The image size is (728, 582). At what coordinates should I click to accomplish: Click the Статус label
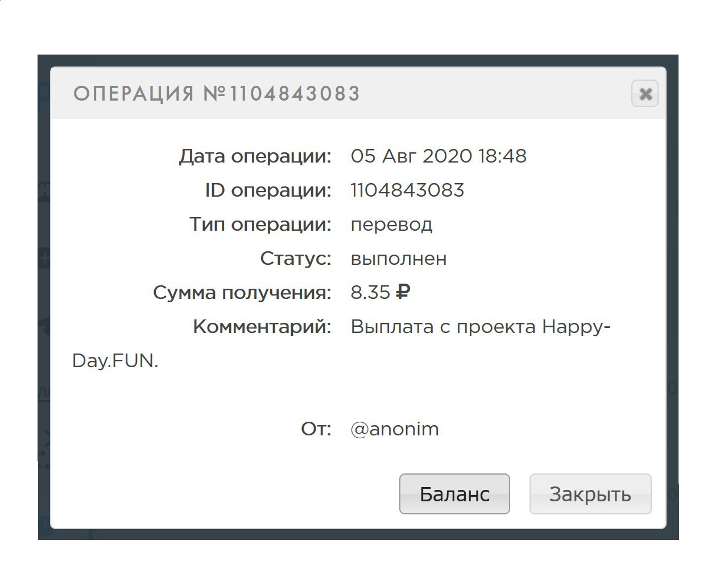[x=296, y=259]
